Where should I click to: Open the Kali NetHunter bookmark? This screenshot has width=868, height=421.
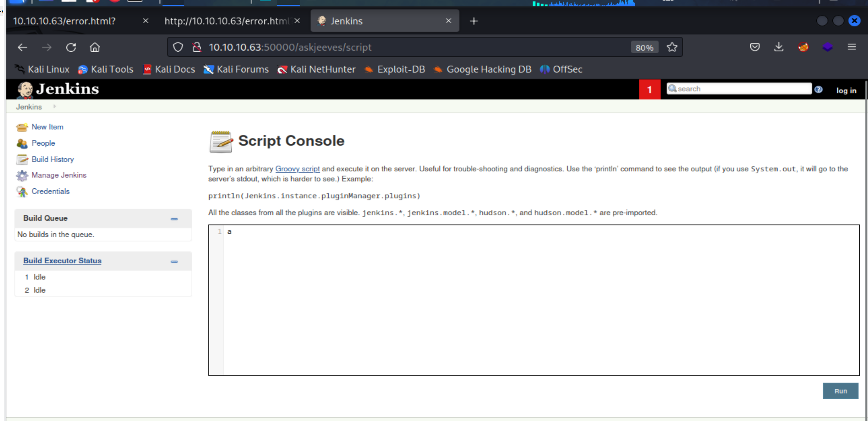(316, 69)
